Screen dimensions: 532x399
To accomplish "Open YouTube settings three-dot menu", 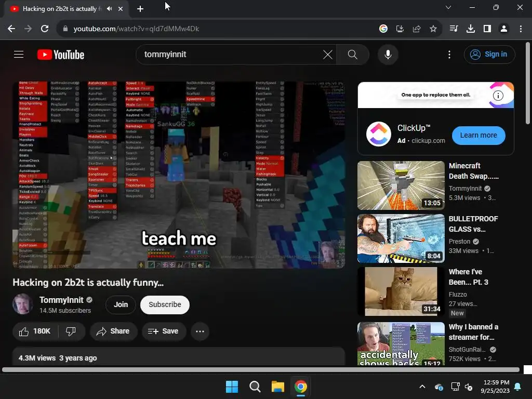I will [x=449, y=54].
